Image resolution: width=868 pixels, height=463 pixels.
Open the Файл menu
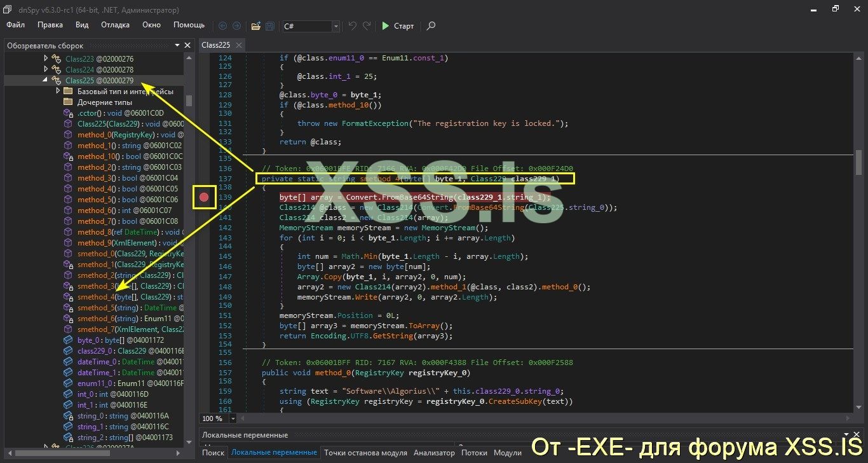tap(16, 25)
